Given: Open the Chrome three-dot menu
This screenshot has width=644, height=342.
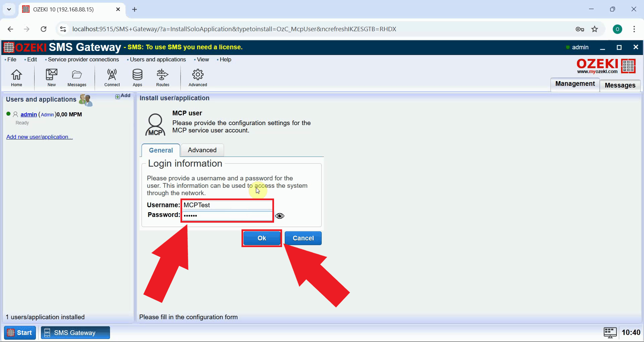Looking at the screenshot, I should tap(634, 29).
